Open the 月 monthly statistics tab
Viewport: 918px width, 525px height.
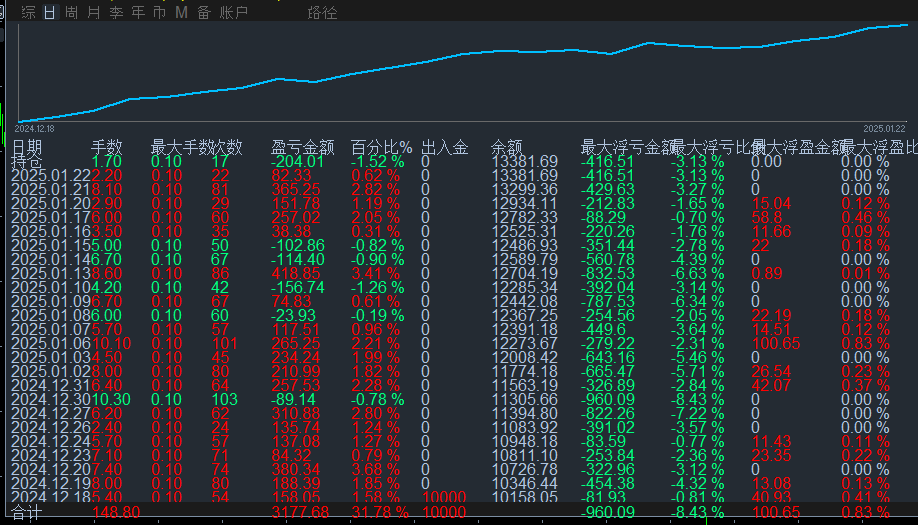coord(94,12)
